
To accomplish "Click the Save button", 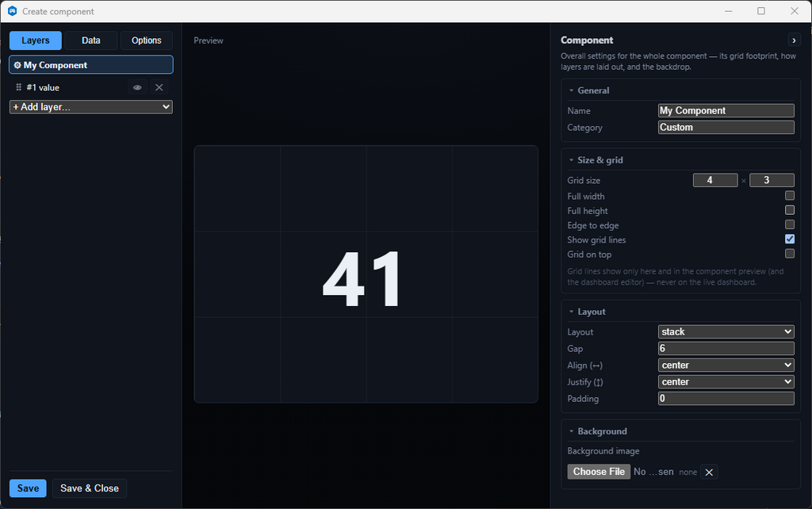I will pyautogui.click(x=28, y=488).
